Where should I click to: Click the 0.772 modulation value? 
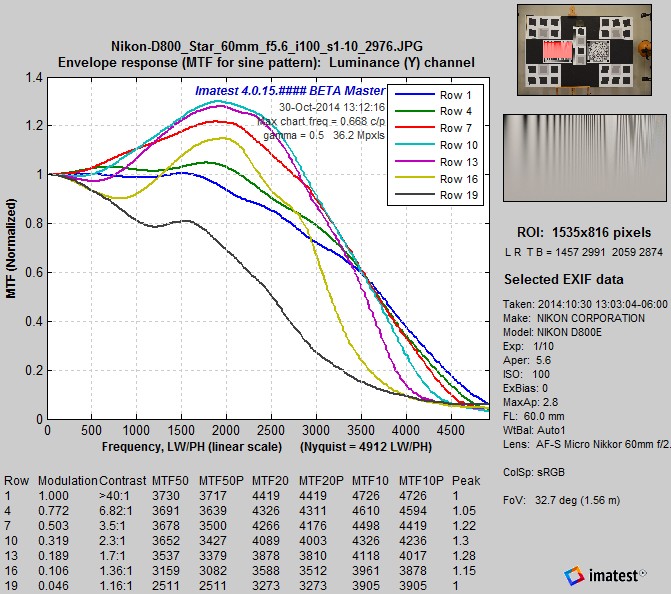pyautogui.click(x=53, y=511)
